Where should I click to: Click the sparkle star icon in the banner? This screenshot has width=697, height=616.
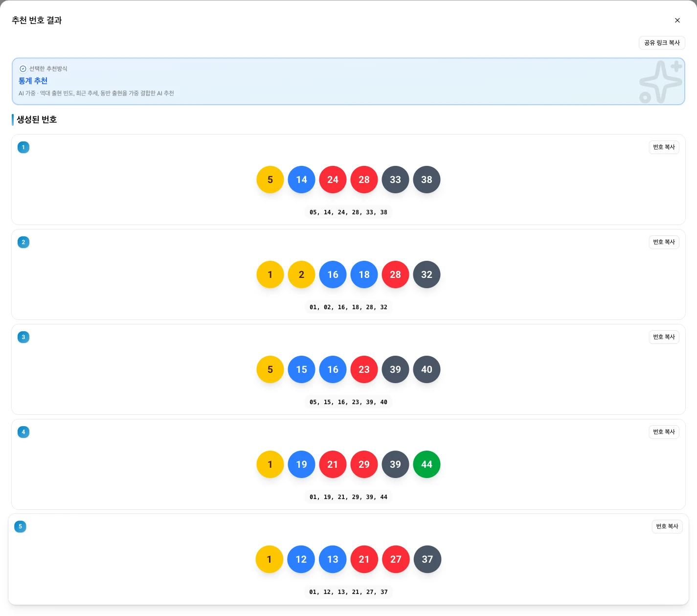(x=660, y=82)
